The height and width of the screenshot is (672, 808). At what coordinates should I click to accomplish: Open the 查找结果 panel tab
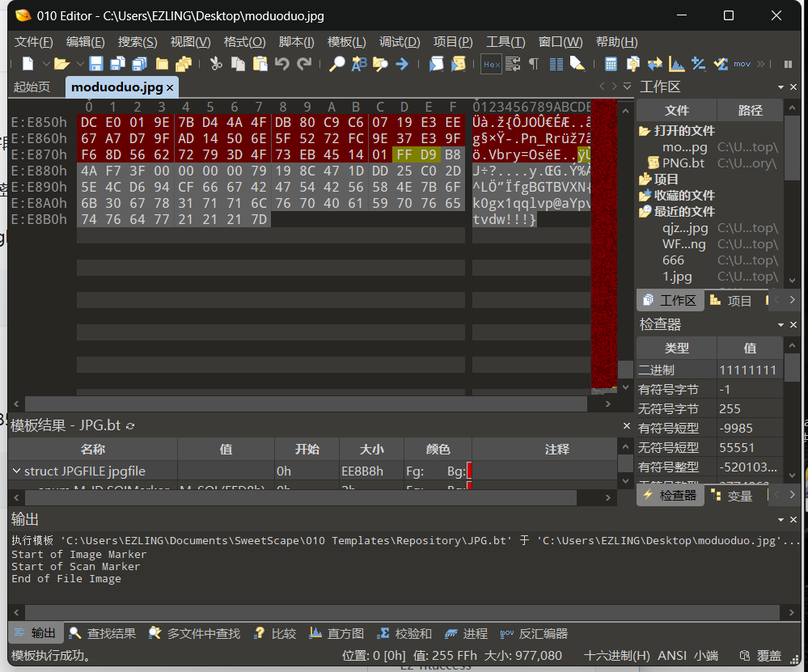pos(104,634)
